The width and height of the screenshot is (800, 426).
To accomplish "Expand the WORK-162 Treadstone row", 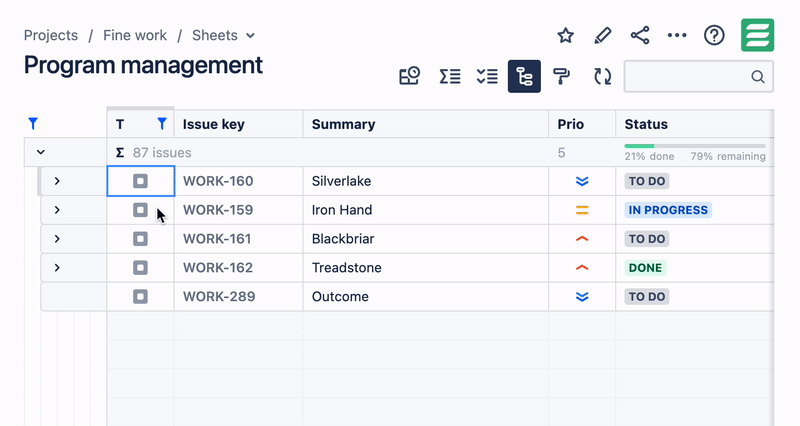I will click(57, 268).
